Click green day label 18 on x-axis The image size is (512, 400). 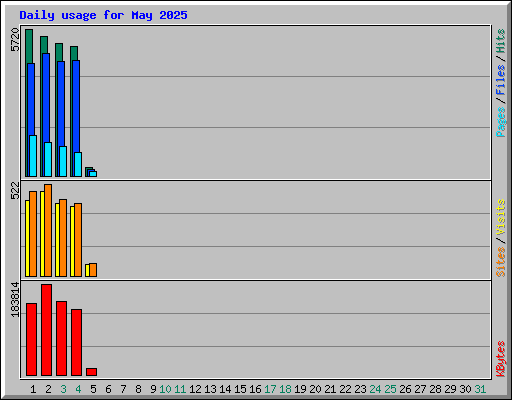285,389
